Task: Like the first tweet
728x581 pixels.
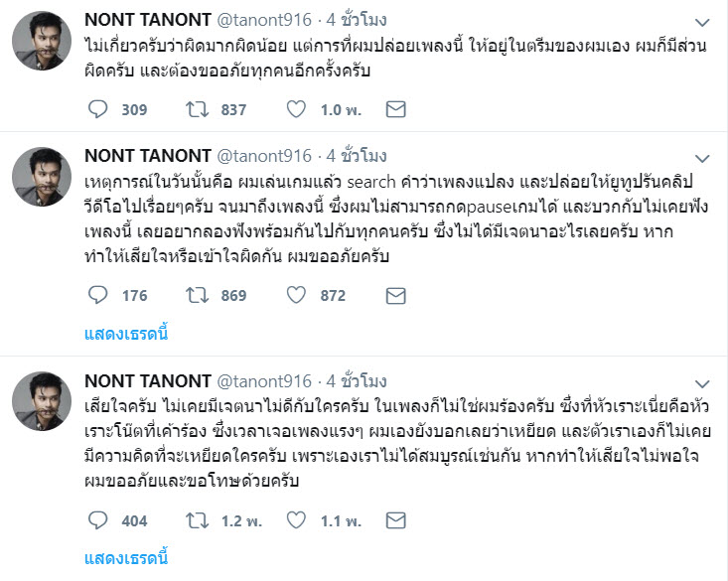Action: tap(296, 109)
